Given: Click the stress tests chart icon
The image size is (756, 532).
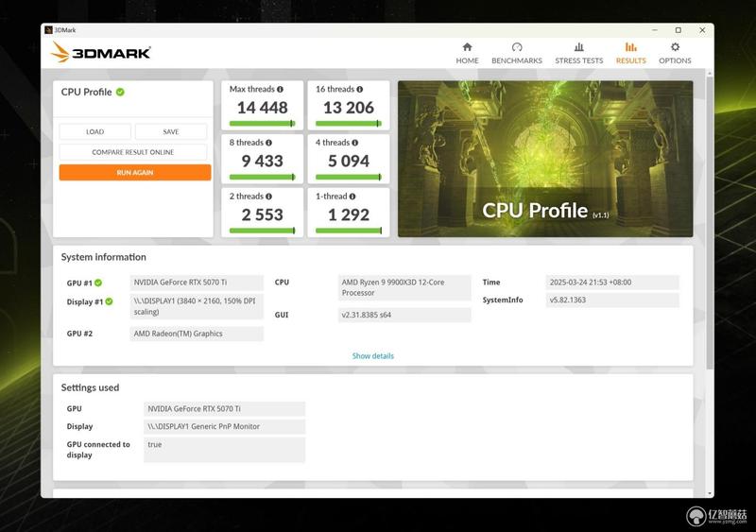Looking at the screenshot, I should click(579, 47).
